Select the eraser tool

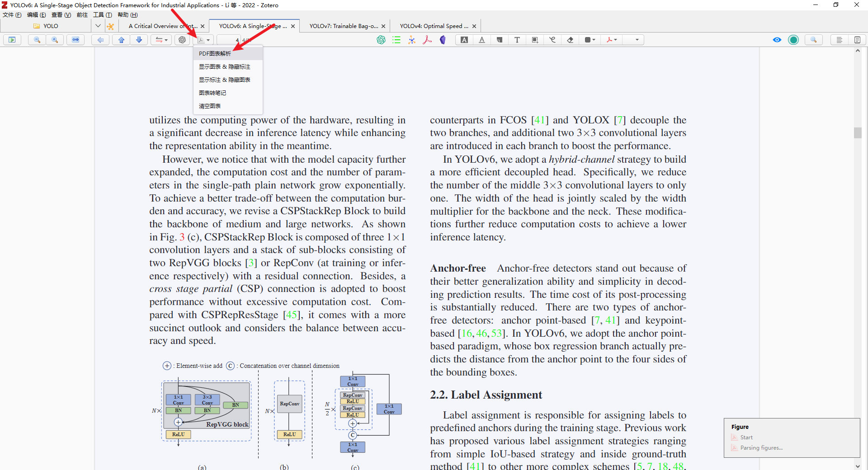click(x=570, y=40)
